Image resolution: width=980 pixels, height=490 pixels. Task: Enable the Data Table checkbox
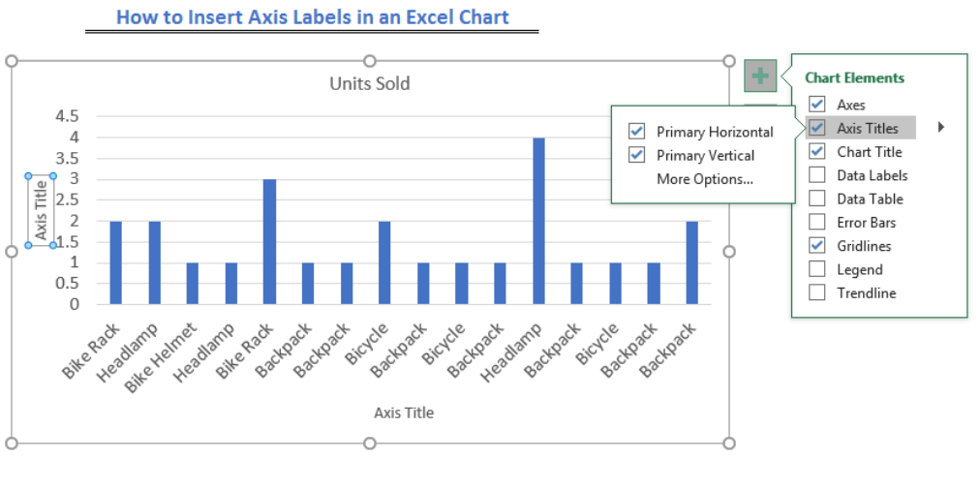click(x=817, y=199)
